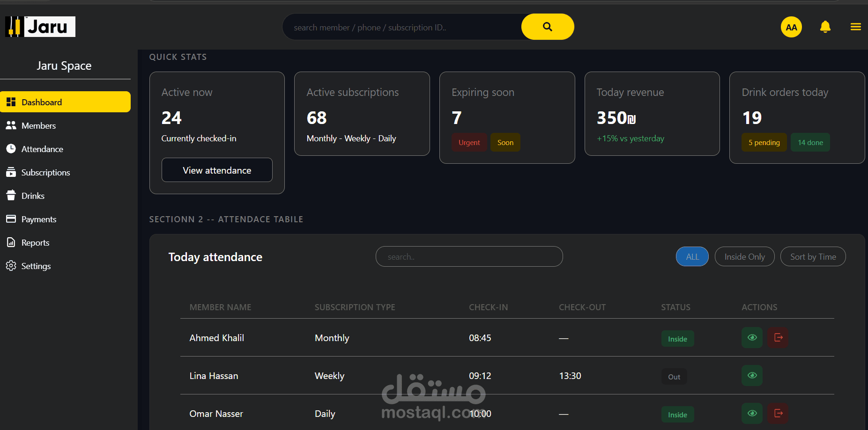Click Lina Hassan's 13:30 check-out time
Image resolution: width=868 pixels, height=430 pixels.
pyautogui.click(x=570, y=376)
